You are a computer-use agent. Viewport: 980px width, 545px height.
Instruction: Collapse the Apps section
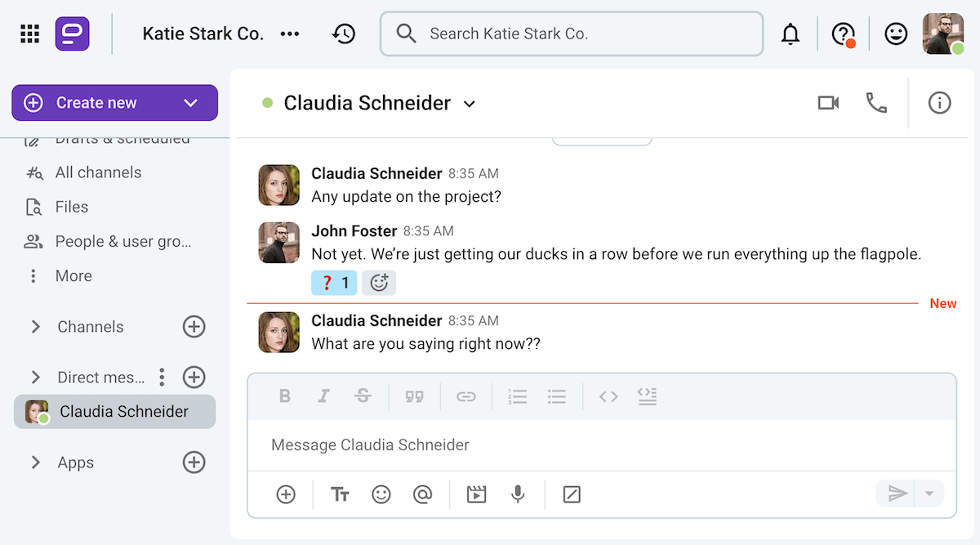coord(36,462)
